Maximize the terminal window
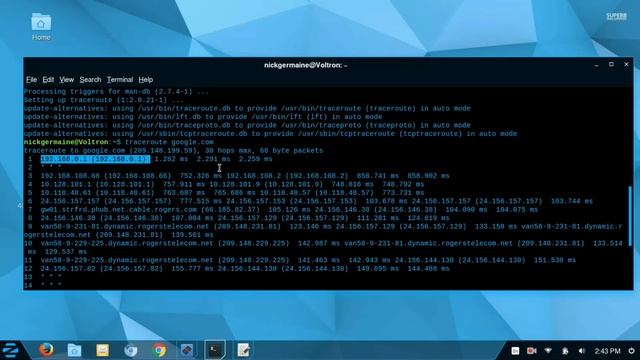640x360 pixels. click(x=611, y=64)
